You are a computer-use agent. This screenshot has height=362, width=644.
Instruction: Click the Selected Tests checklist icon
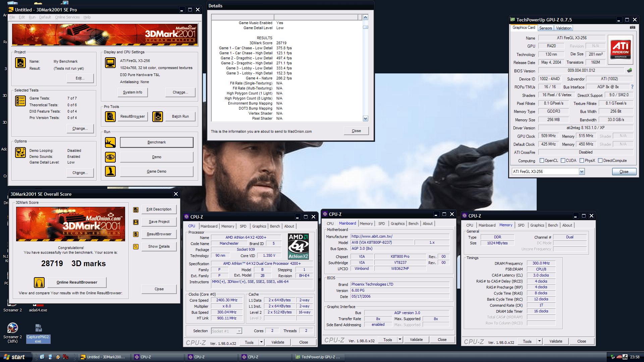pos(20,101)
